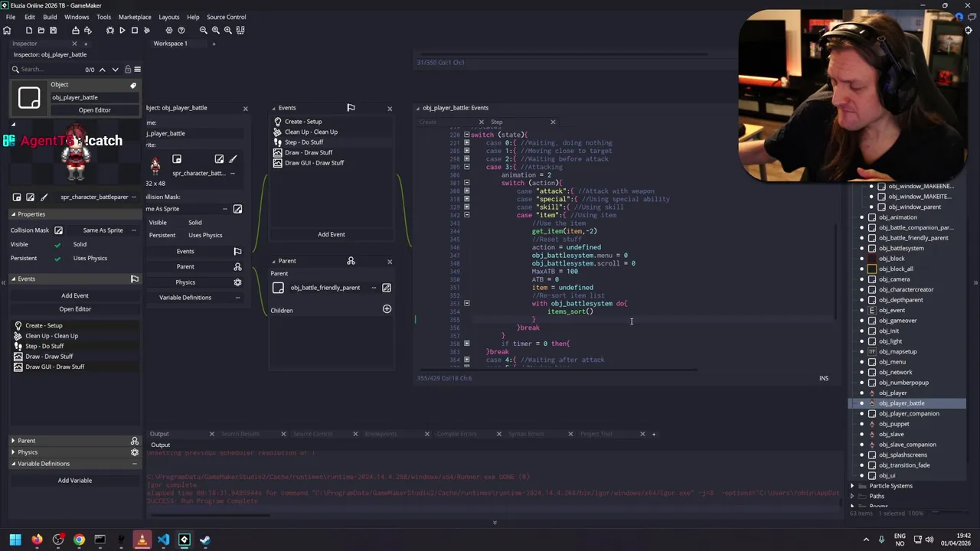Open project with folder toolbar icon
The image size is (980, 551).
coord(41,30)
